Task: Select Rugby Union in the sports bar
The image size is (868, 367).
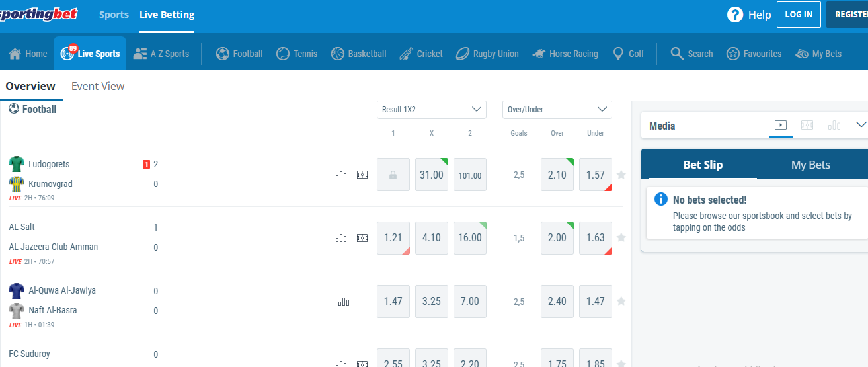Action: click(x=487, y=54)
